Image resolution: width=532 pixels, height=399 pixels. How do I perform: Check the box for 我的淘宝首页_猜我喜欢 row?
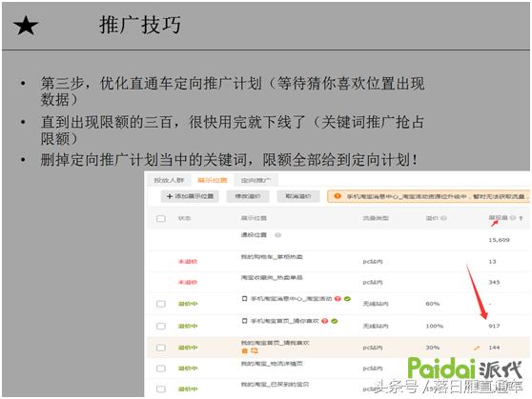tap(161, 348)
